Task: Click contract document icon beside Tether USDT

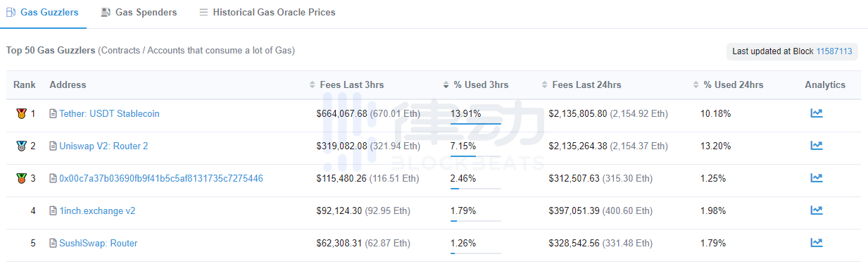Action: tap(53, 113)
